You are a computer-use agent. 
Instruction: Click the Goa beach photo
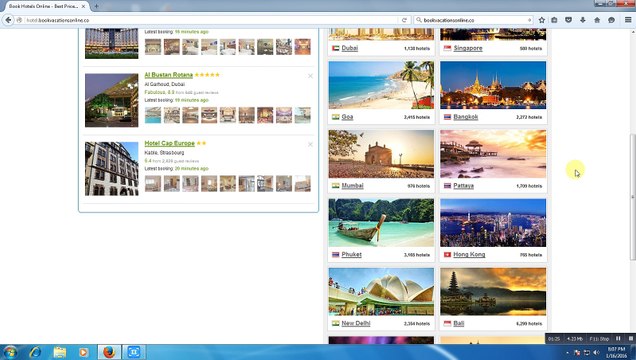pos(381,85)
